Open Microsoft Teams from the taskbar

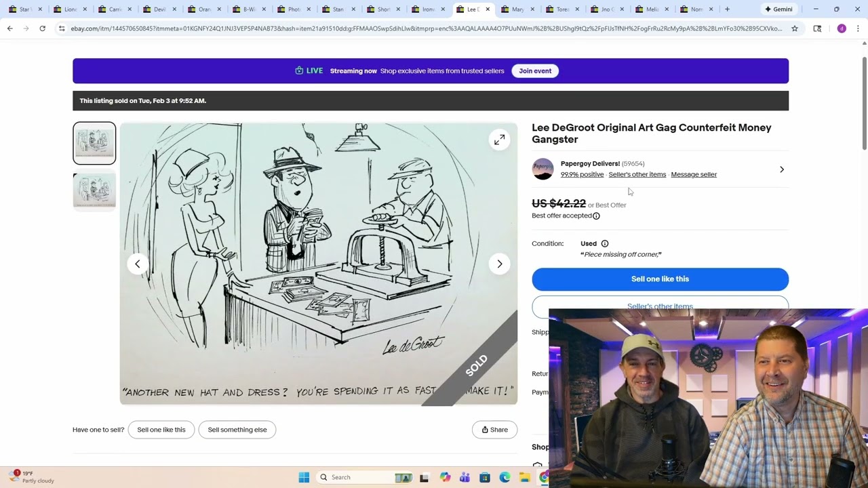pos(465,477)
